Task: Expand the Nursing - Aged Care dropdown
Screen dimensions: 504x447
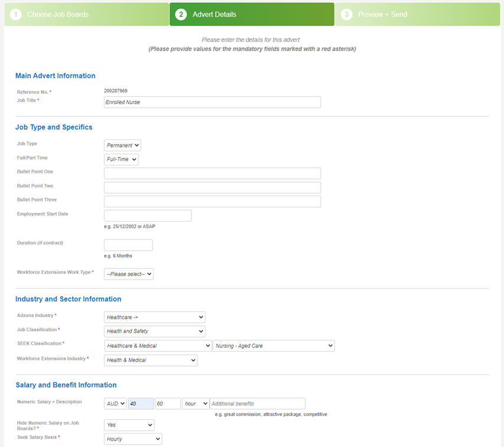Action: 274,346
